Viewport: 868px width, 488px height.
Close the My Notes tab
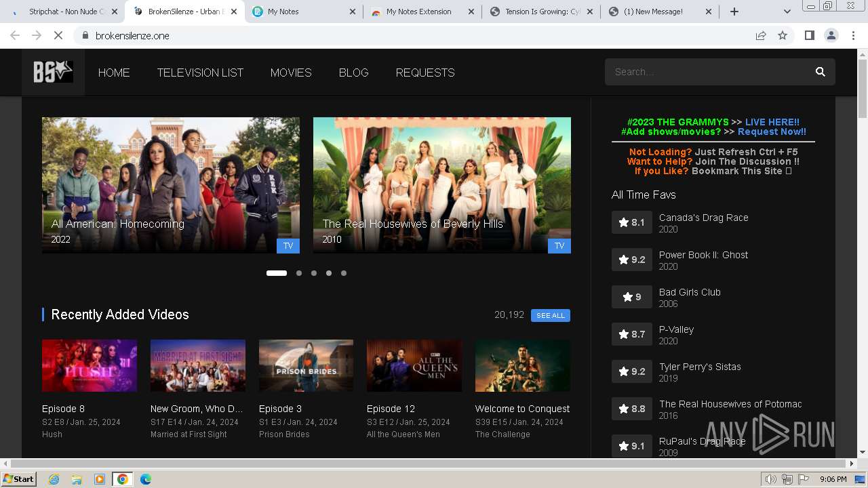pos(353,12)
